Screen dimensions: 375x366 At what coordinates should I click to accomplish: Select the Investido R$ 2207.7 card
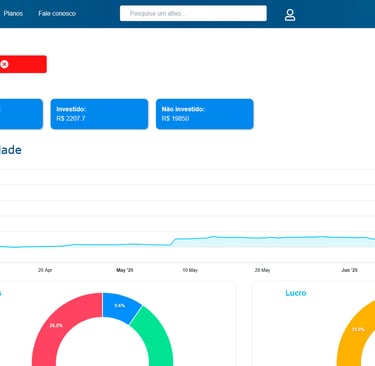coord(99,114)
